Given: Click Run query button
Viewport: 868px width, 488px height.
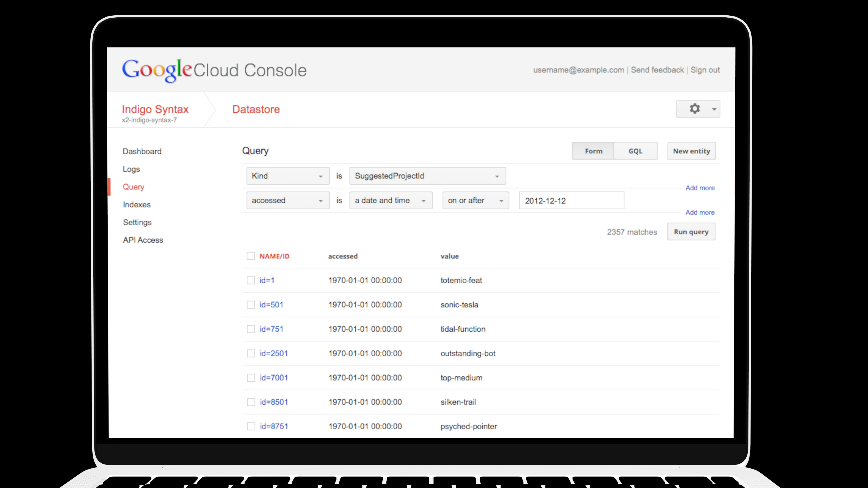Looking at the screenshot, I should click(691, 232).
